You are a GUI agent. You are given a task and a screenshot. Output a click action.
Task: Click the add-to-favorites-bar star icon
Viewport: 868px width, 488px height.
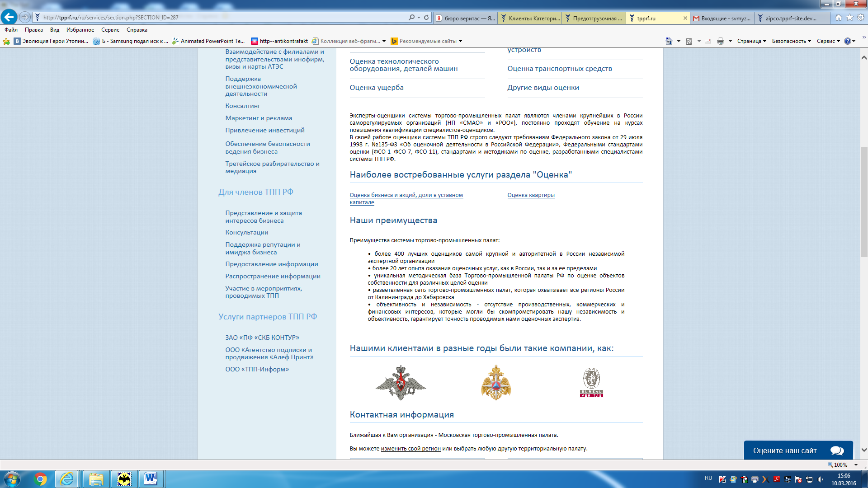click(x=6, y=41)
